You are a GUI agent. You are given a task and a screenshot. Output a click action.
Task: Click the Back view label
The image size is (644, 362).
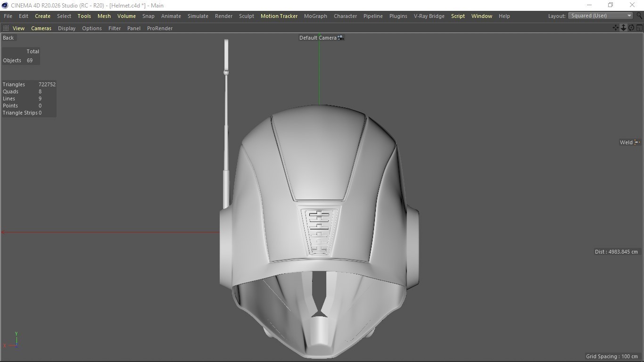[x=8, y=38]
